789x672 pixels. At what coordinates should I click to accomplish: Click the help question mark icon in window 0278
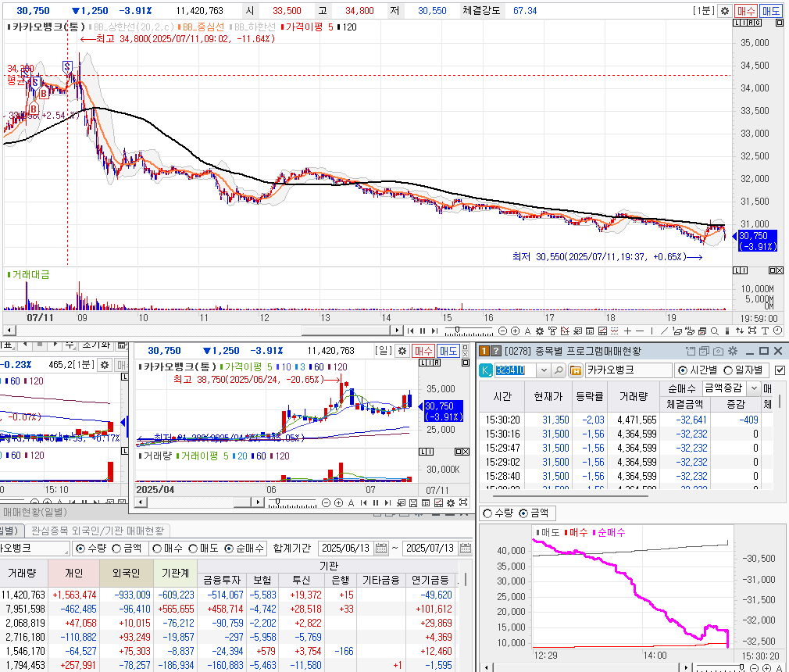pyautogui.click(x=496, y=351)
